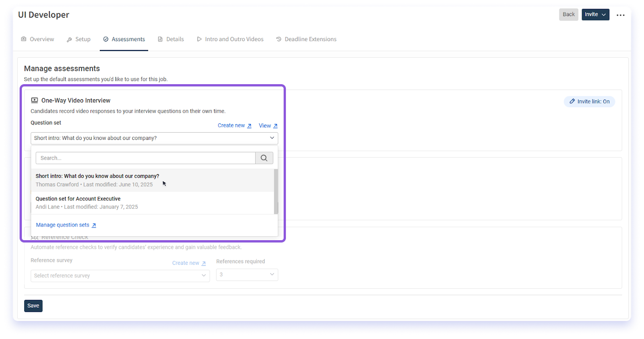The image size is (644, 339).
Task: Select the Assessments tab
Action: click(124, 39)
